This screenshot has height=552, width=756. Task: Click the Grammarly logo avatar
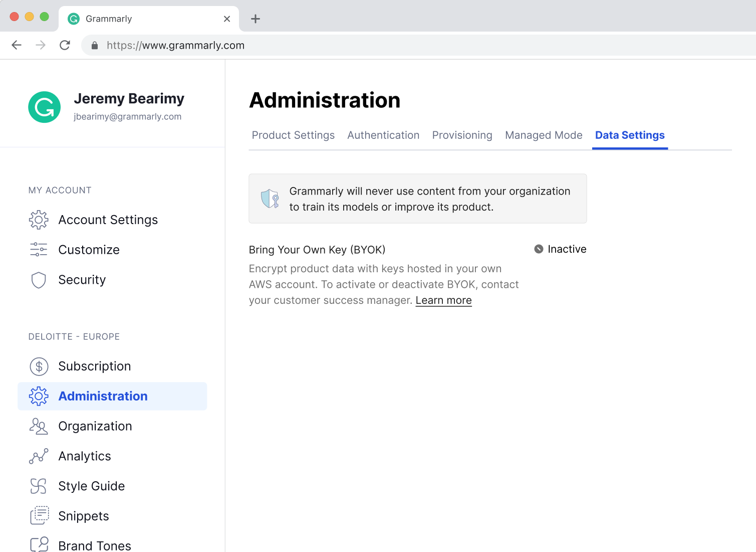(x=45, y=107)
